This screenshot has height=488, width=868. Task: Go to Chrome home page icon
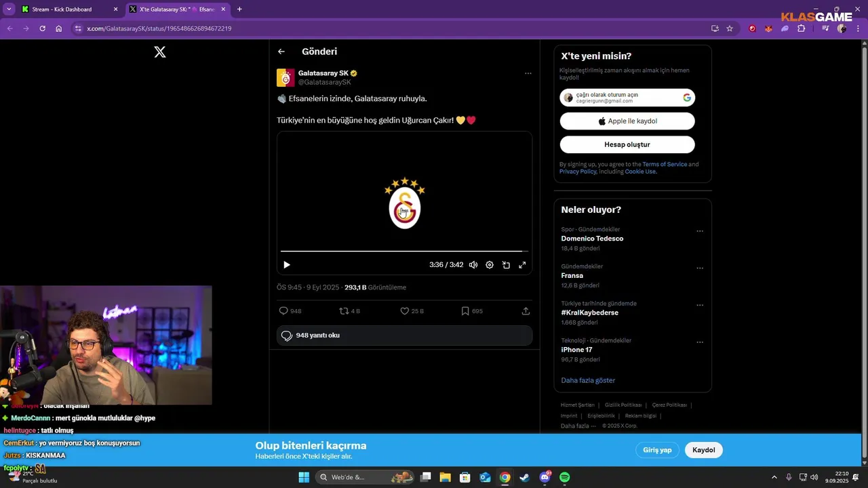[x=59, y=28]
